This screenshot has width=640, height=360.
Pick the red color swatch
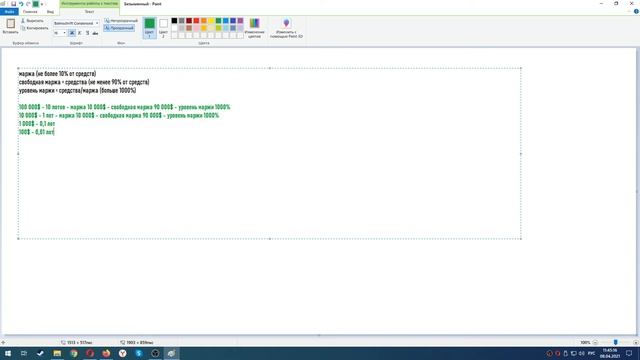point(196,20)
